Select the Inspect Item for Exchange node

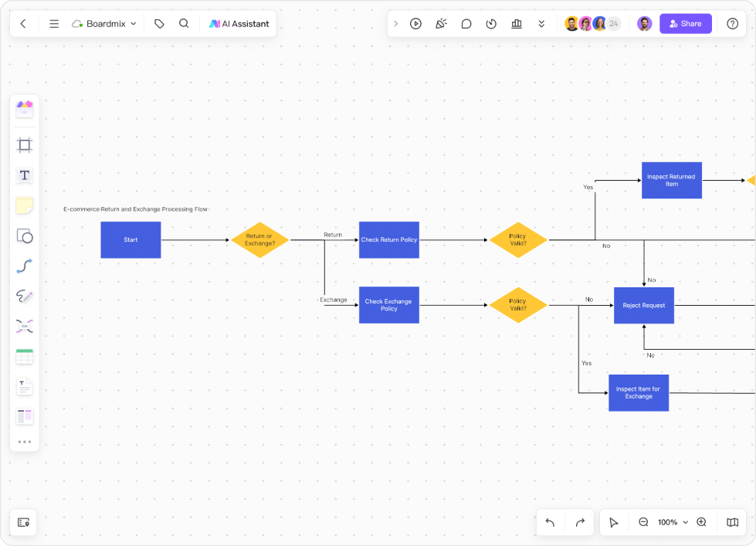coord(639,392)
